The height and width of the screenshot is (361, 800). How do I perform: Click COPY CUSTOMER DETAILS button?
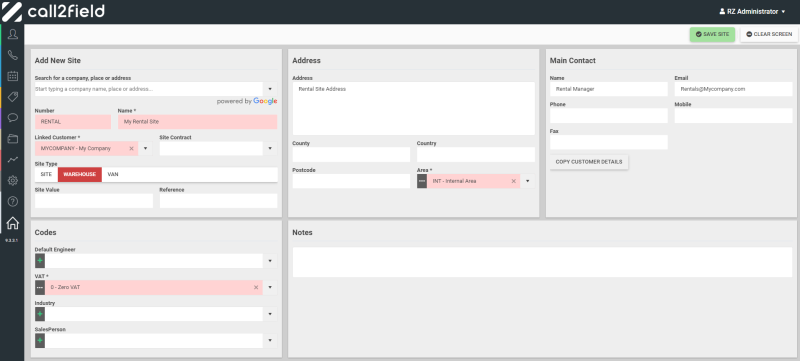pyautogui.click(x=589, y=162)
